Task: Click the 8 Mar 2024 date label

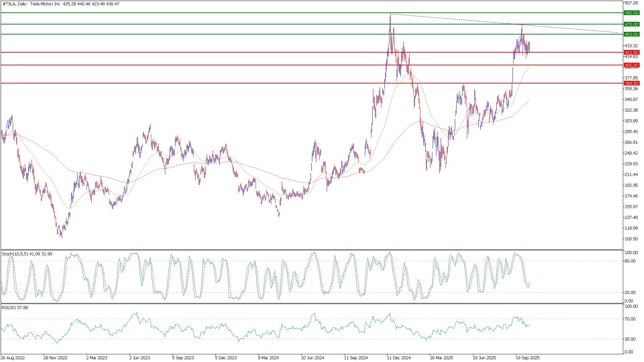Action: pyautogui.click(x=268, y=358)
